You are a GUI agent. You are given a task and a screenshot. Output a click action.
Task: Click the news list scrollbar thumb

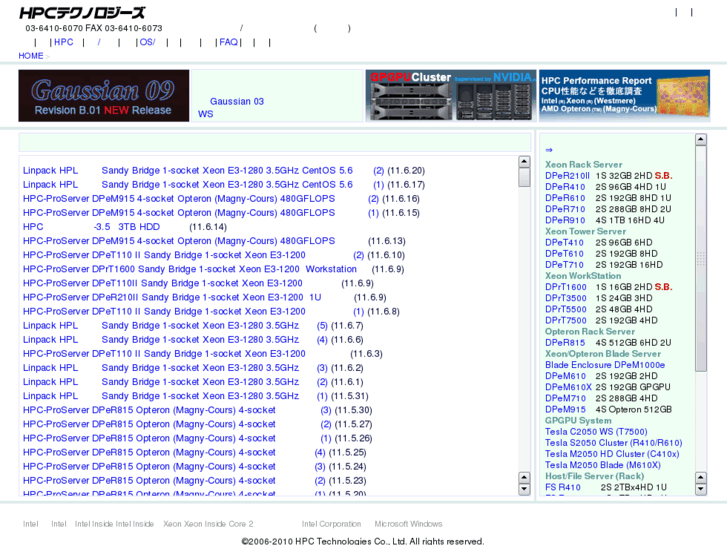(524, 177)
